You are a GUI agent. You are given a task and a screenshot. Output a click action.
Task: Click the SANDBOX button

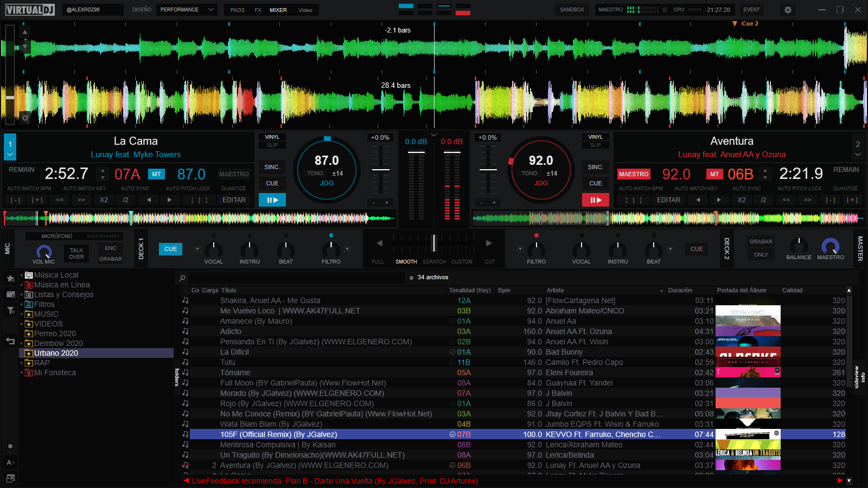click(x=572, y=10)
